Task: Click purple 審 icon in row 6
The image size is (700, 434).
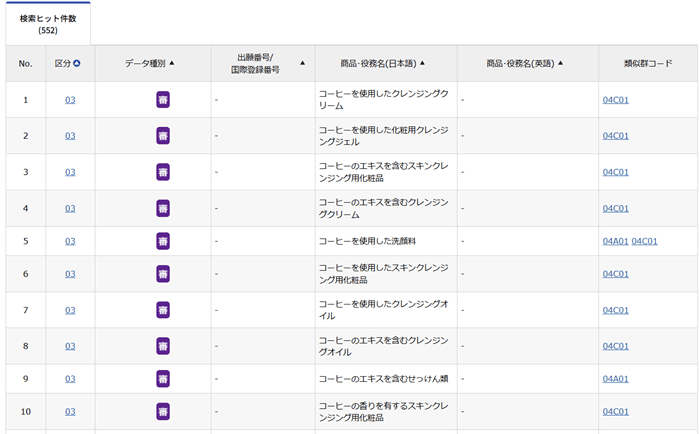Action: click(x=163, y=274)
